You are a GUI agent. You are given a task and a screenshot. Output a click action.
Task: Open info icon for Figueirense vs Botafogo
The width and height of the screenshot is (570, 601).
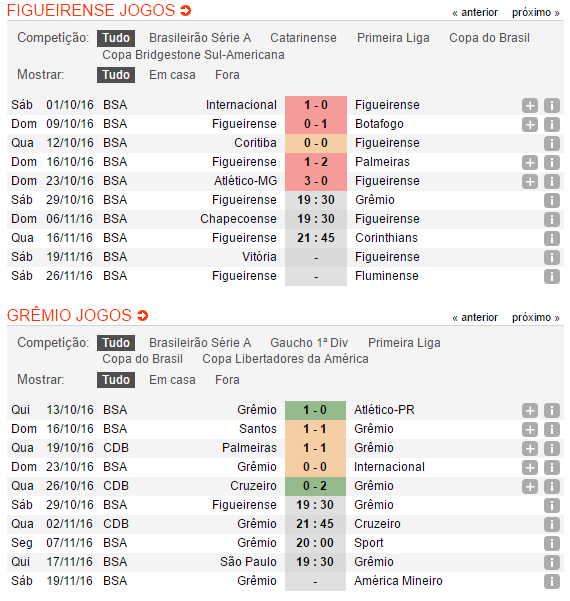click(552, 125)
